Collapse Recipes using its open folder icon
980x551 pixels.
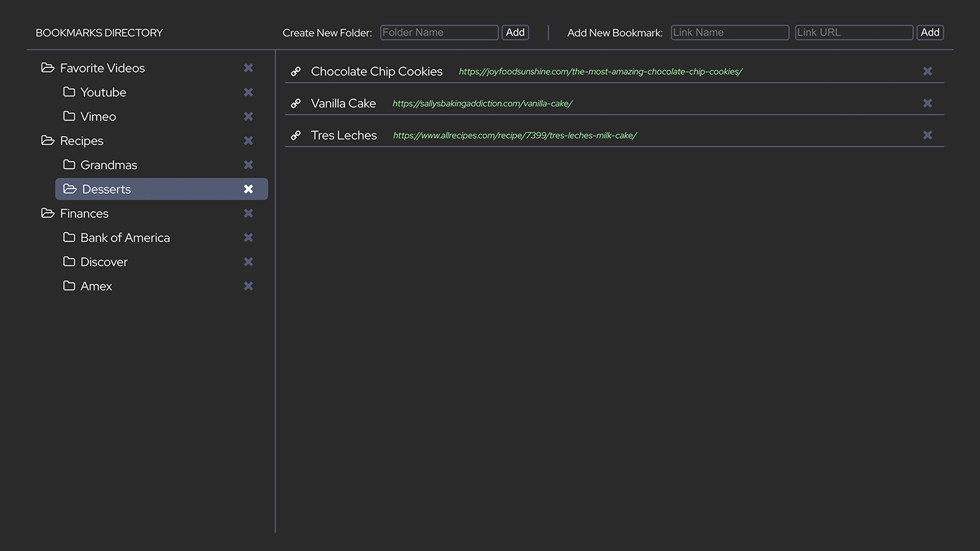point(48,140)
